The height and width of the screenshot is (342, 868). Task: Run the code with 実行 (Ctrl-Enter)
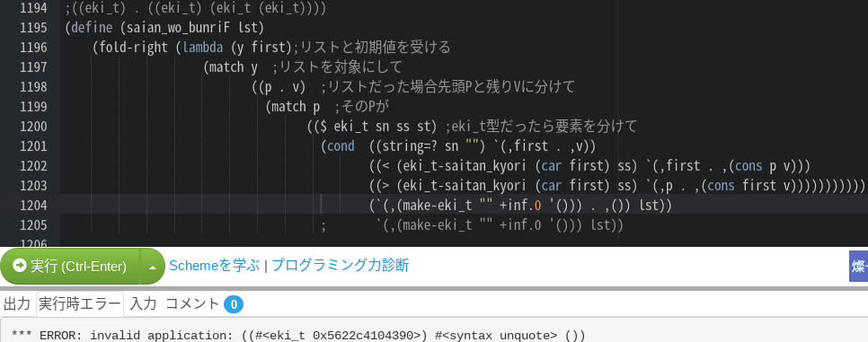pyautogui.click(x=70, y=267)
